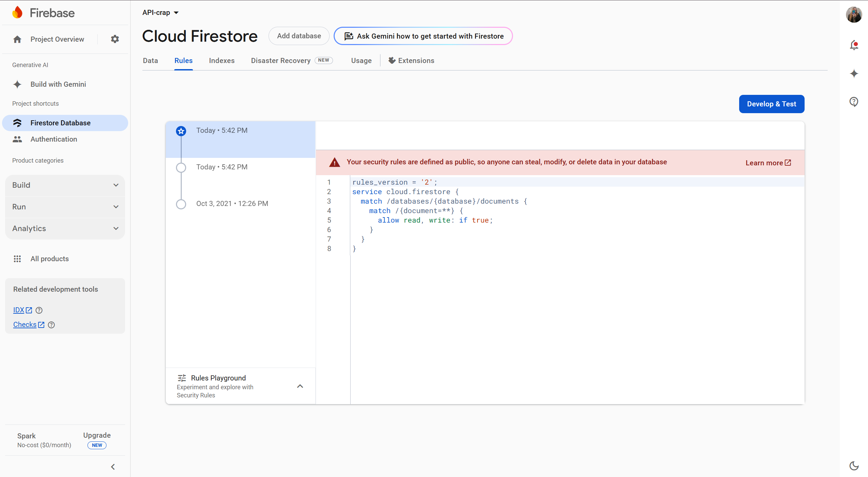The image size is (868, 477).
Task: Open the Disaster Recovery tab
Action: [292, 61]
